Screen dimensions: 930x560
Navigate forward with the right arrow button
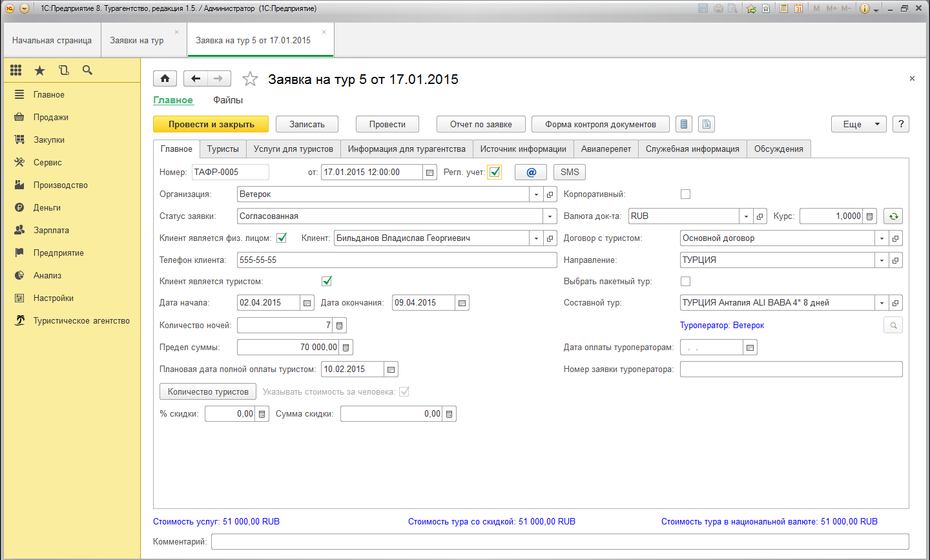pyautogui.click(x=219, y=79)
